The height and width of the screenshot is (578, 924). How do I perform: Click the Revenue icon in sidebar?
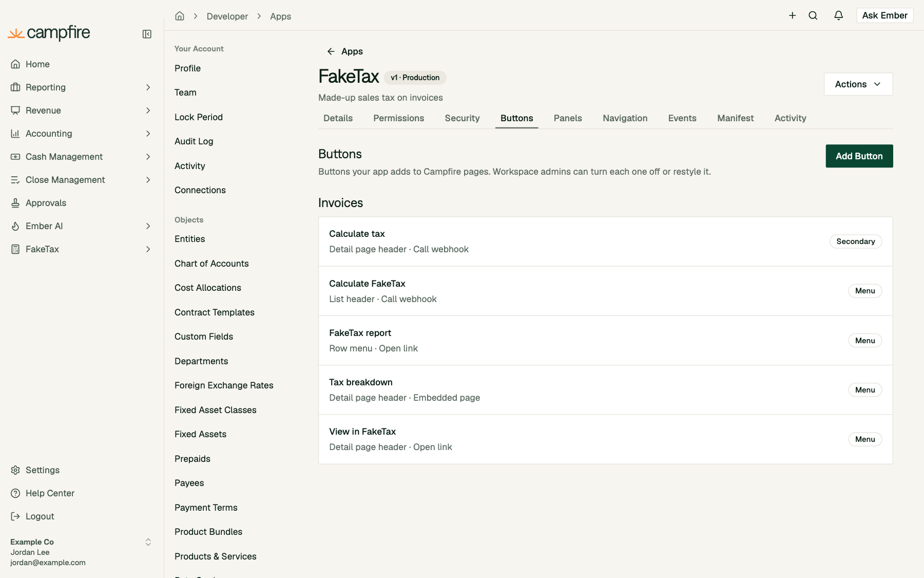coord(15,110)
